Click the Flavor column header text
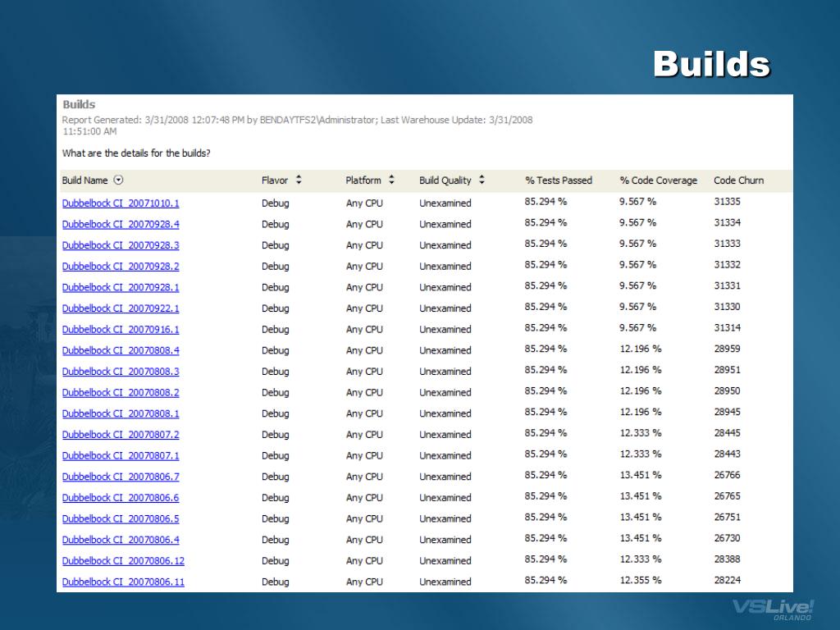 (x=275, y=180)
